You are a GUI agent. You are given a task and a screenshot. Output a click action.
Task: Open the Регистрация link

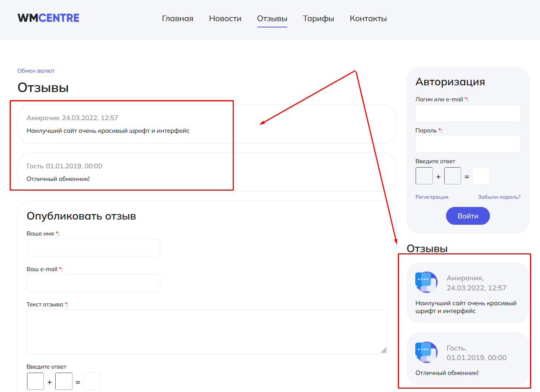tap(432, 197)
